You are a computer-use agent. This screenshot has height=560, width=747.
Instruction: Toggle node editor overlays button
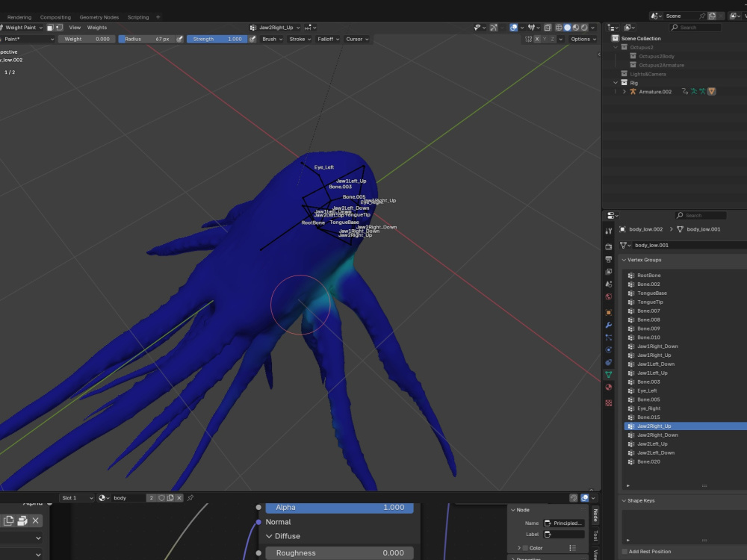coord(585,497)
